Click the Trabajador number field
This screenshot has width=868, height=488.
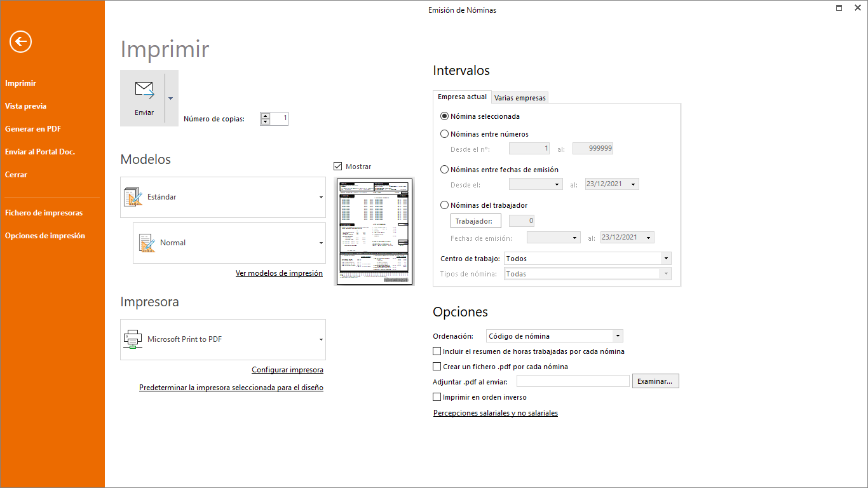[522, 220]
